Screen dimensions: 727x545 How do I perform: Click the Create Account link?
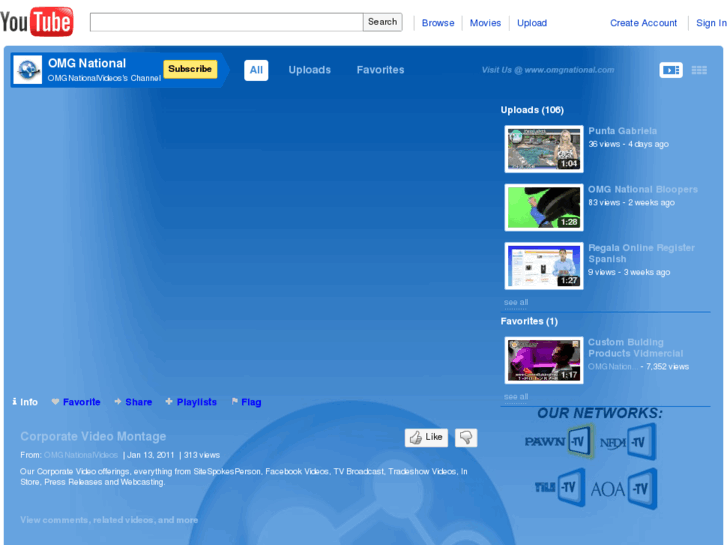[643, 23]
